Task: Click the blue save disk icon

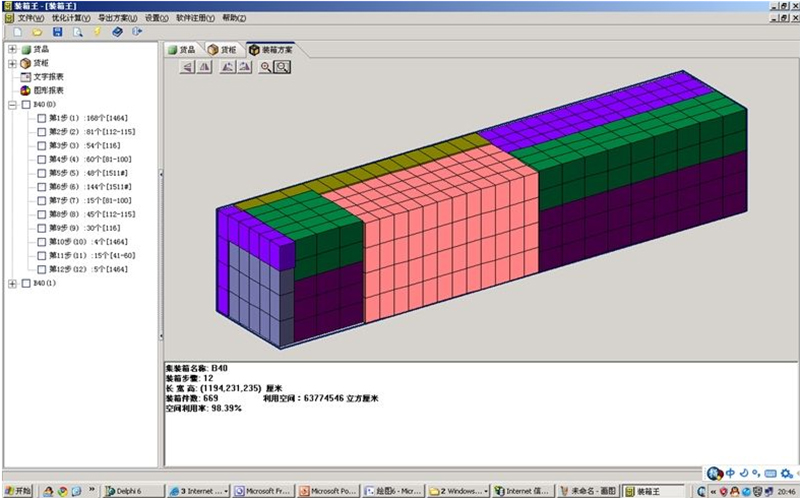Action: [57, 32]
